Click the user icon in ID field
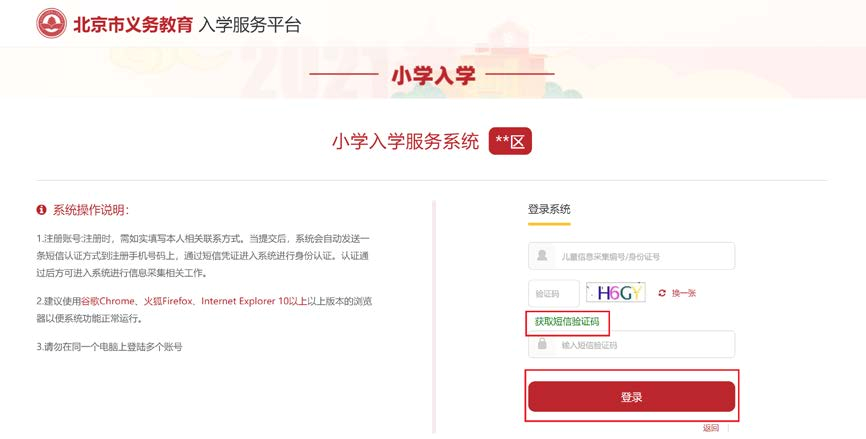Viewport: 866px width, 439px height. click(541, 256)
